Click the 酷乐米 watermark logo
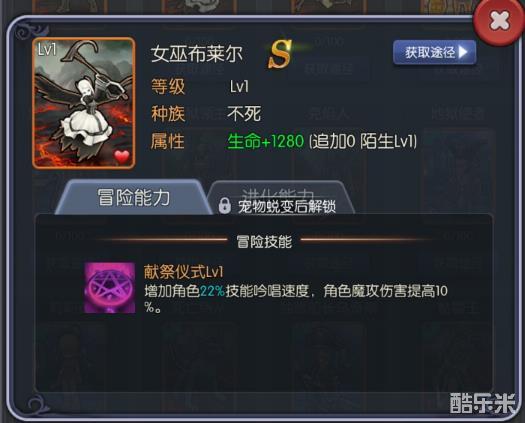The image size is (525, 423). [x=483, y=403]
